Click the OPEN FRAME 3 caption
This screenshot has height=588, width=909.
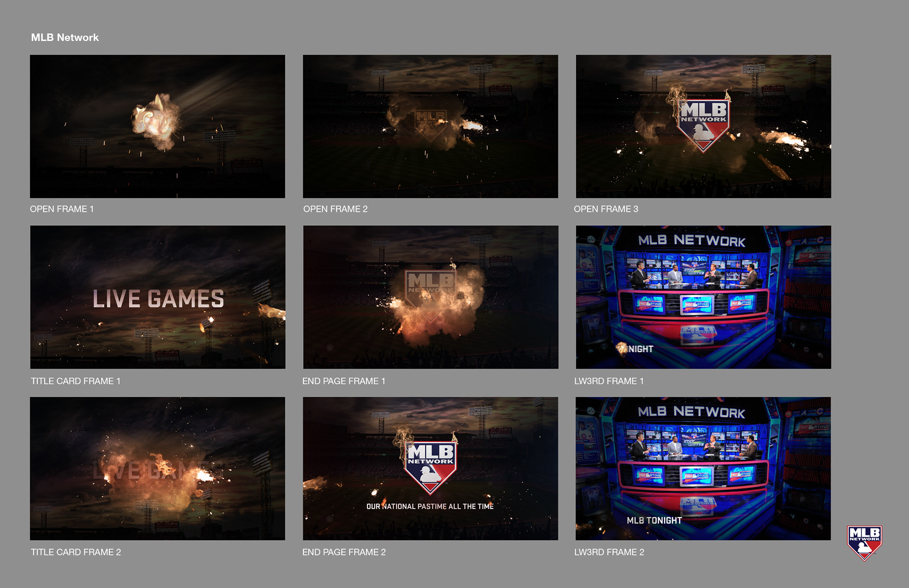click(606, 209)
